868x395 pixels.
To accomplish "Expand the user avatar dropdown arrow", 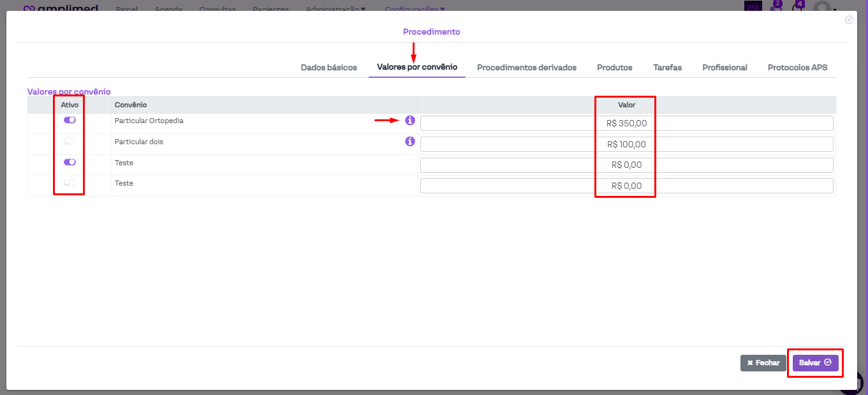I will tap(834, 10).
